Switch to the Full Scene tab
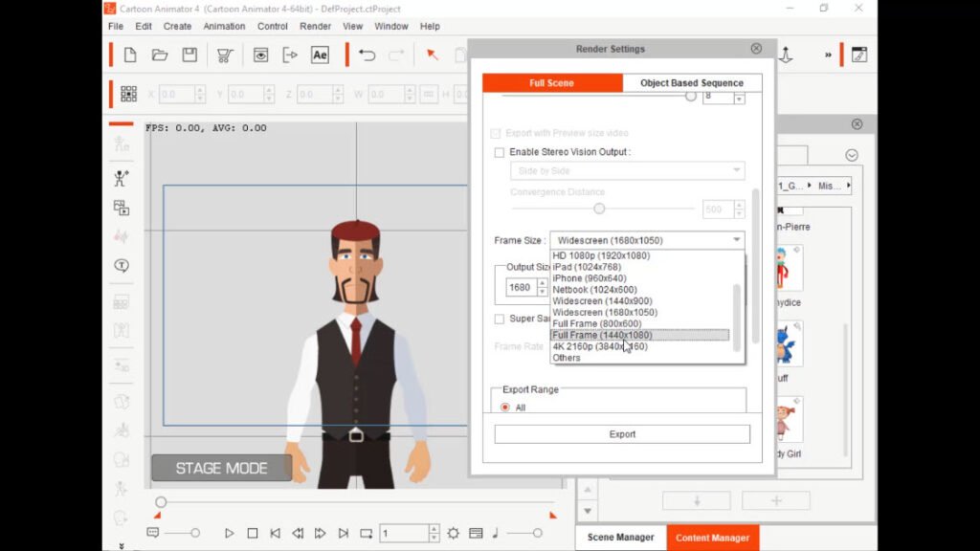980x551 pixels. click(552, 82)
